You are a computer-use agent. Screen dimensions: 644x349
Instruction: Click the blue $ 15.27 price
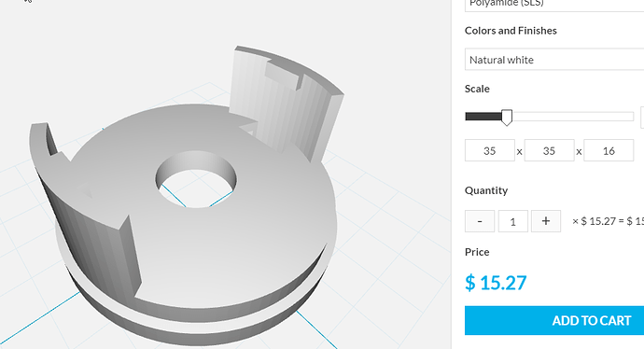coord(496,283)
